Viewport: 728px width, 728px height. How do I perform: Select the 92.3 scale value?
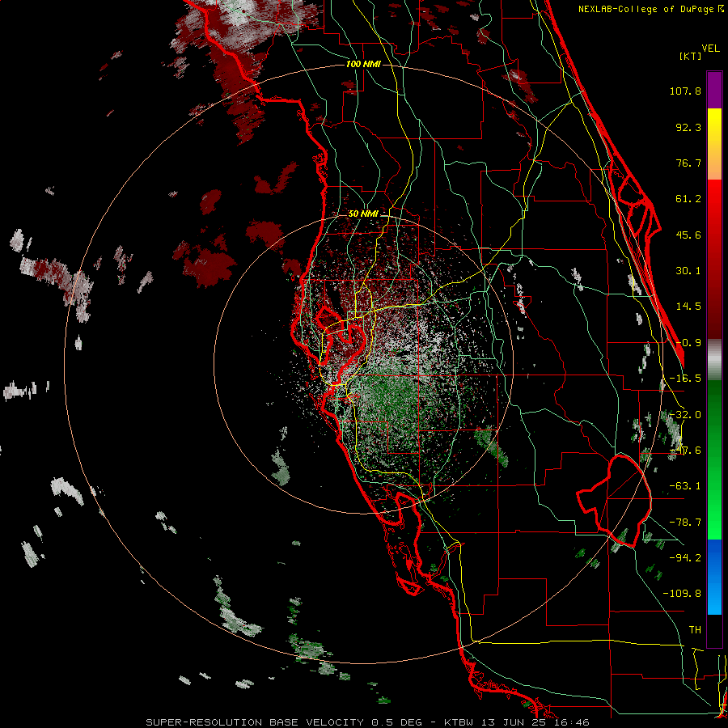688,127
